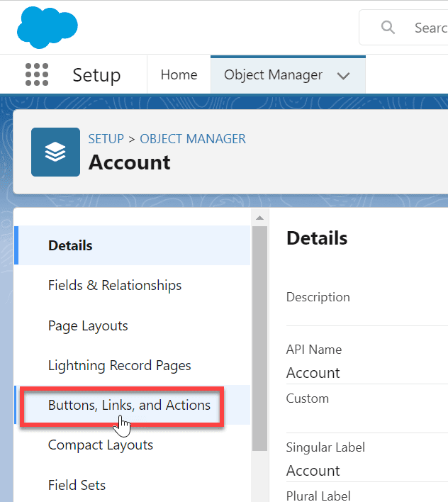Focus the global search field
Image resolution: width=448 pixels, height=502 pixels.
coord(403,28)
